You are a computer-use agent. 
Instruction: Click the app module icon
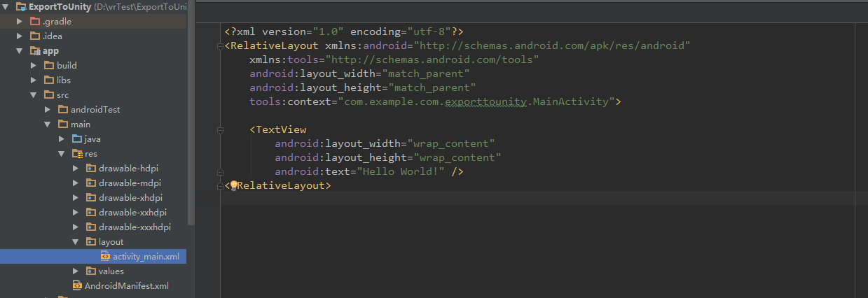35,50
